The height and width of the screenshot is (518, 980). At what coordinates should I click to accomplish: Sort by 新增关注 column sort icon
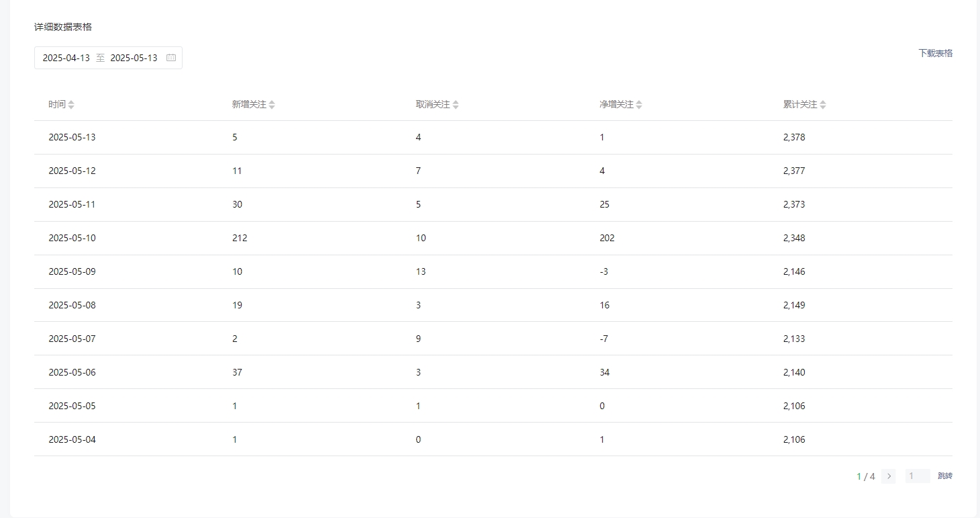point(272,105)
